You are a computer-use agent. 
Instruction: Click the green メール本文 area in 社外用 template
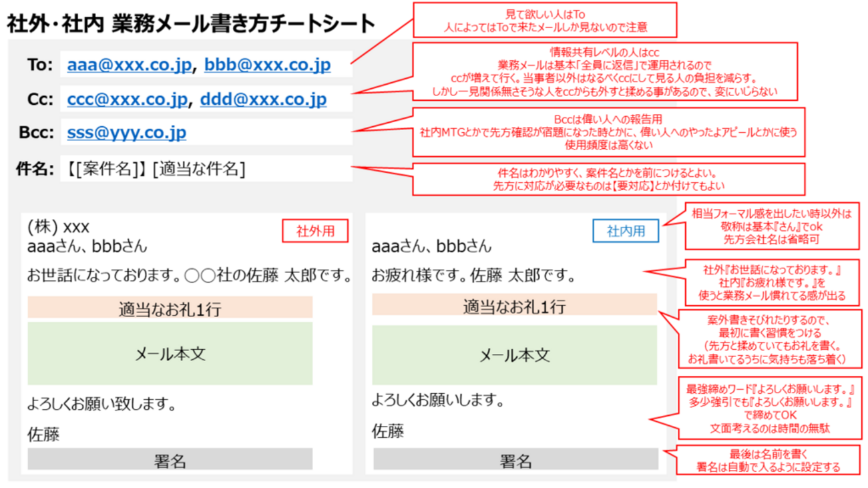pyautogui.click(x=169, y=353)
